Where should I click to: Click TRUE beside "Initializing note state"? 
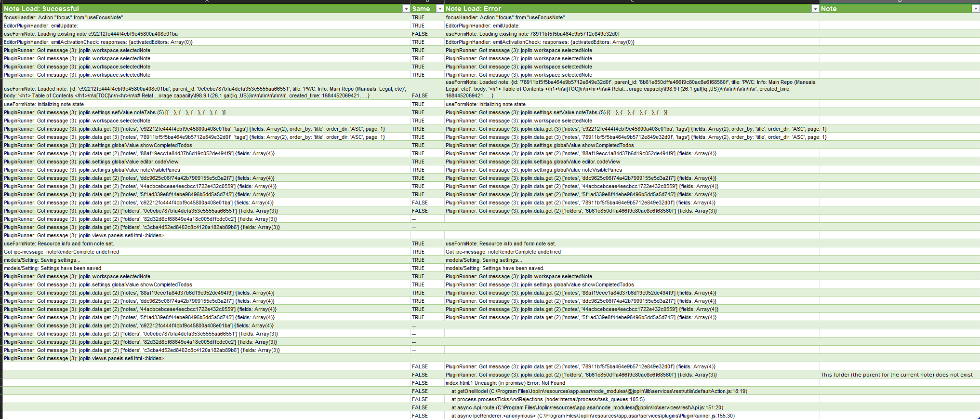(427, 104)
